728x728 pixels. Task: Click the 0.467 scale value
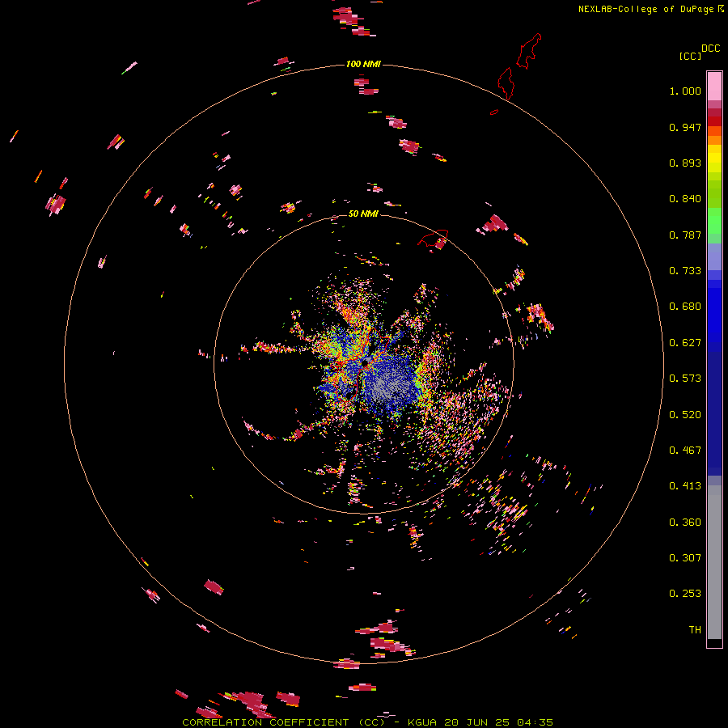pyautogui.click(x=685, y=451)
